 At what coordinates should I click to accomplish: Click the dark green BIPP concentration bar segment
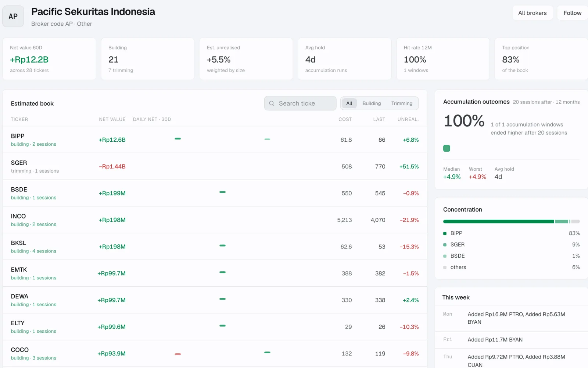coord(498,222)
